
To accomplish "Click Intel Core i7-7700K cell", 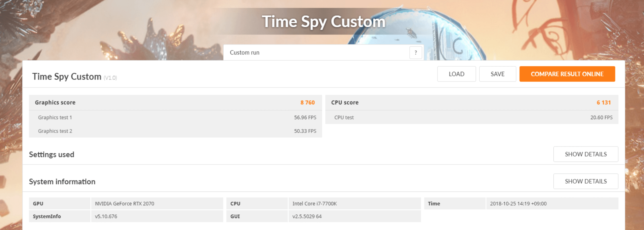I will coord(355,203).
